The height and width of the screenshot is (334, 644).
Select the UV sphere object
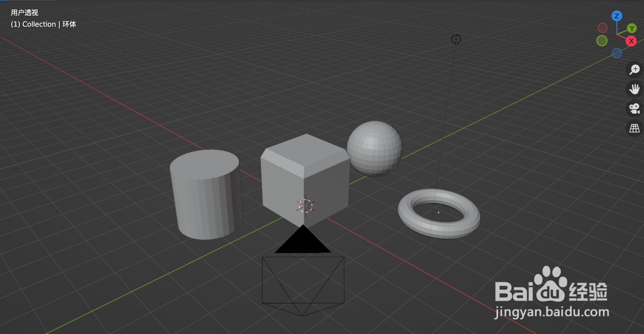tap(375, 148)
